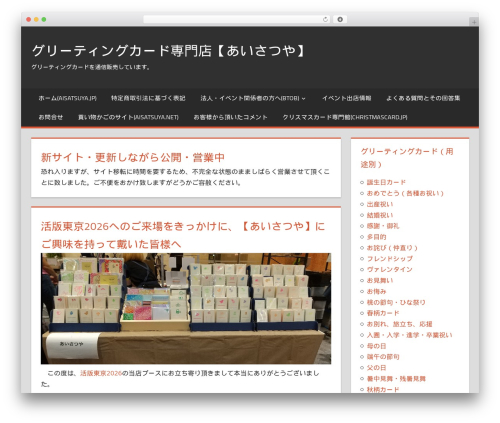Select the 誕生日カード category

(x=386, y=182)
